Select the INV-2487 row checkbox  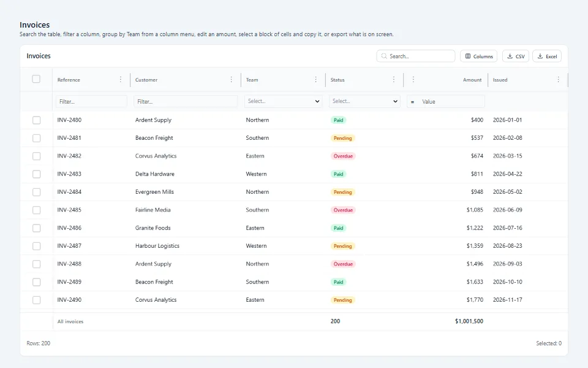click(x=36, y=246)
